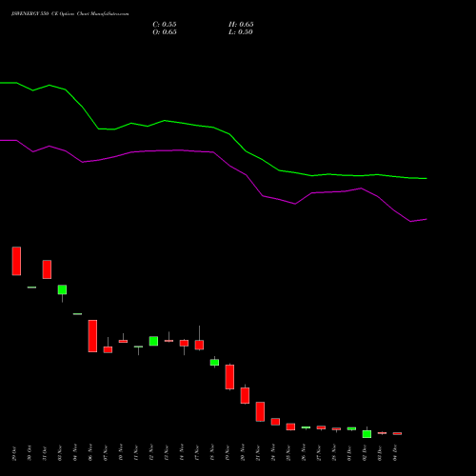Click the 17 Nov date label
Viewport: 476px width, 476px height.
(x=197, y=453)
